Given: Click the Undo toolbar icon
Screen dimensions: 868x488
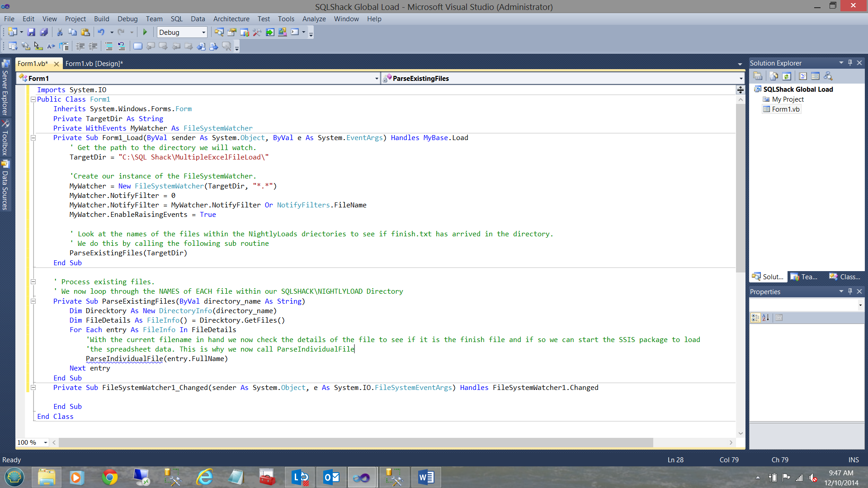Looking at the screenshot, I should point(101,32).
